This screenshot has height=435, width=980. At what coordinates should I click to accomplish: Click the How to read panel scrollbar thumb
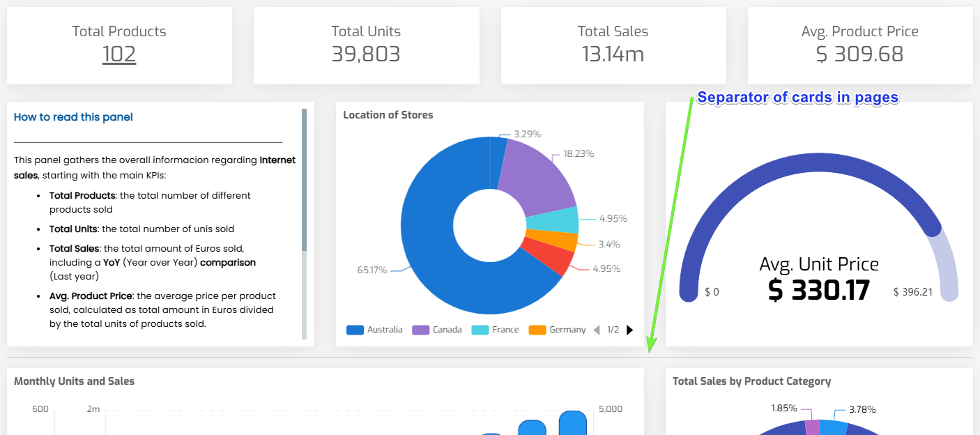click(x=304, y=180)
